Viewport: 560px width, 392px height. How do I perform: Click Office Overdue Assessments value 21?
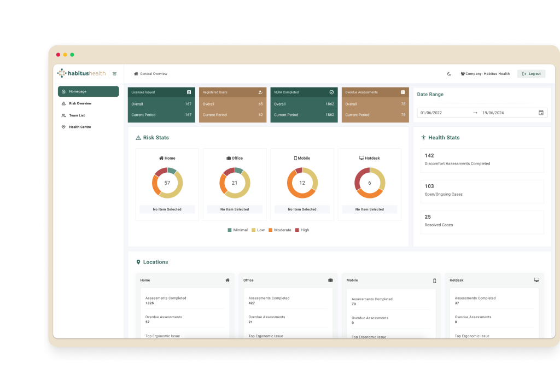coord(250,322)
